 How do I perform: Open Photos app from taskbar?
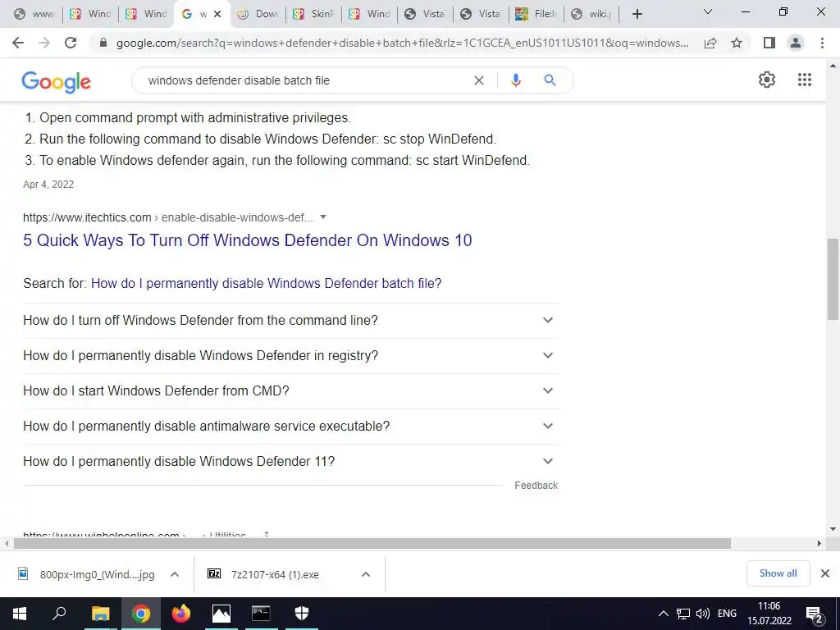point(221,614)
